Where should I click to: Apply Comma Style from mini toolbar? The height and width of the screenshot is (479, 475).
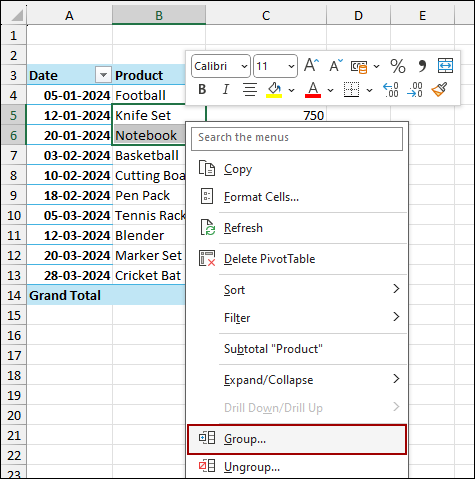[422, 66]
